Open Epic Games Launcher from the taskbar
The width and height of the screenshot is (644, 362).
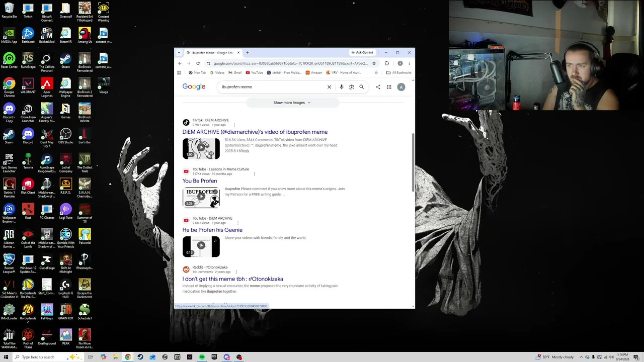(x=214, y=357)
